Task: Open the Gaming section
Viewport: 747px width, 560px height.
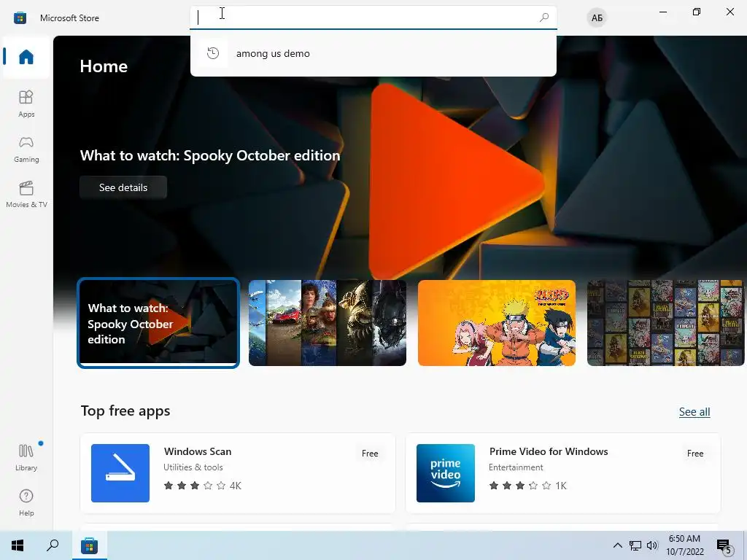Action: [x=26, y=149]
